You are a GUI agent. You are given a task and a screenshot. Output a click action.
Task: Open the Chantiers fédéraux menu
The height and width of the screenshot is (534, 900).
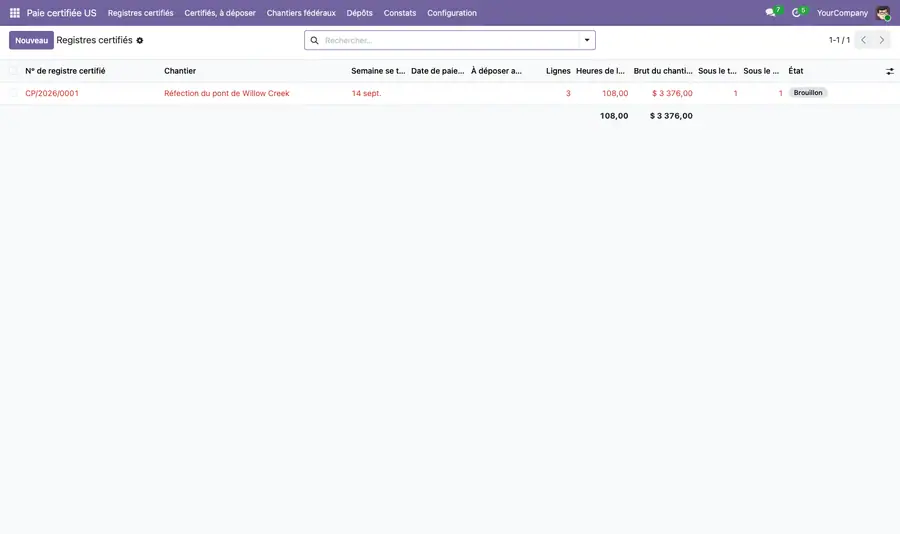tap(301, 13)
